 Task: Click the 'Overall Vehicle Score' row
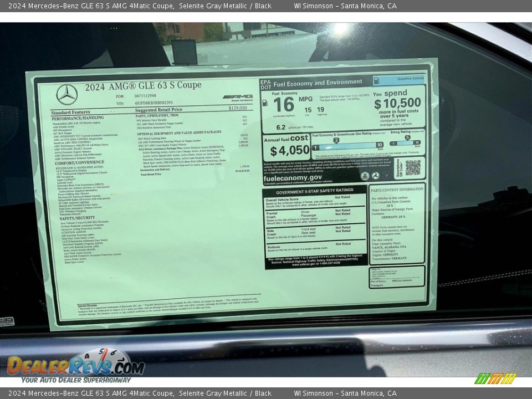(x=315, y=202)
